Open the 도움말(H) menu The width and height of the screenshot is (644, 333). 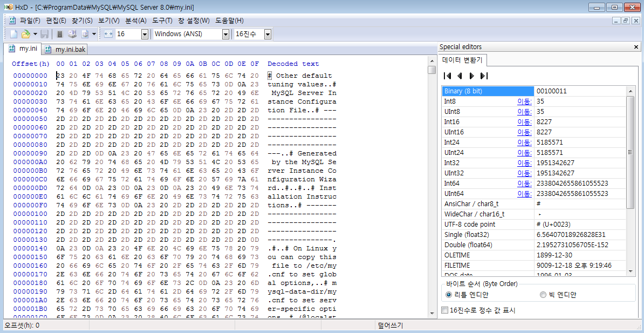coord(230,21)
